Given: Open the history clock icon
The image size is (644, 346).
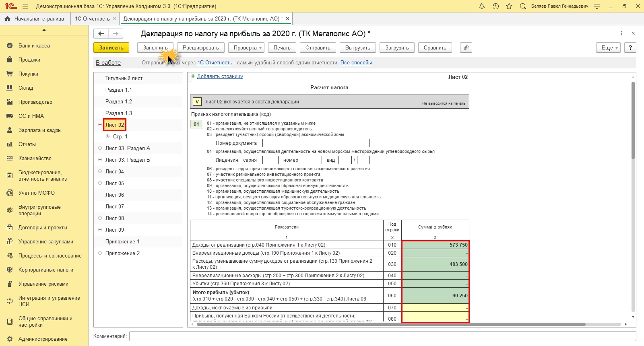Looking at the screenshot, I should coord(495,6).
